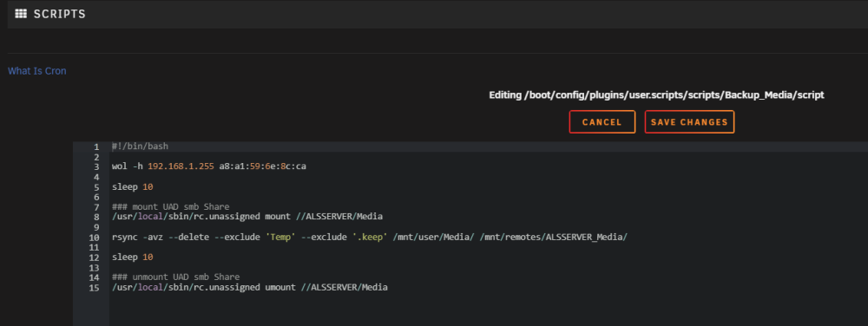The height and width of the screenshot is (326, 868).
Task: Click line number 1 in gutter
Action: point(96,147)
